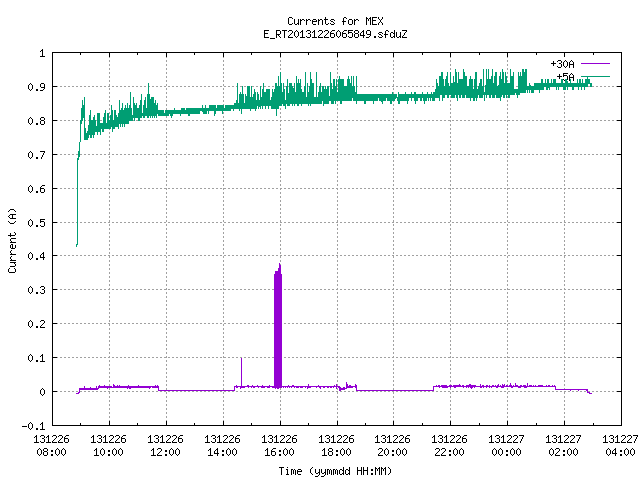This screenshot has width=640, height=480.
Task: Click the x-axis tick '131227 02:00'
Action: pyautogui.click(x=564, y=446)
